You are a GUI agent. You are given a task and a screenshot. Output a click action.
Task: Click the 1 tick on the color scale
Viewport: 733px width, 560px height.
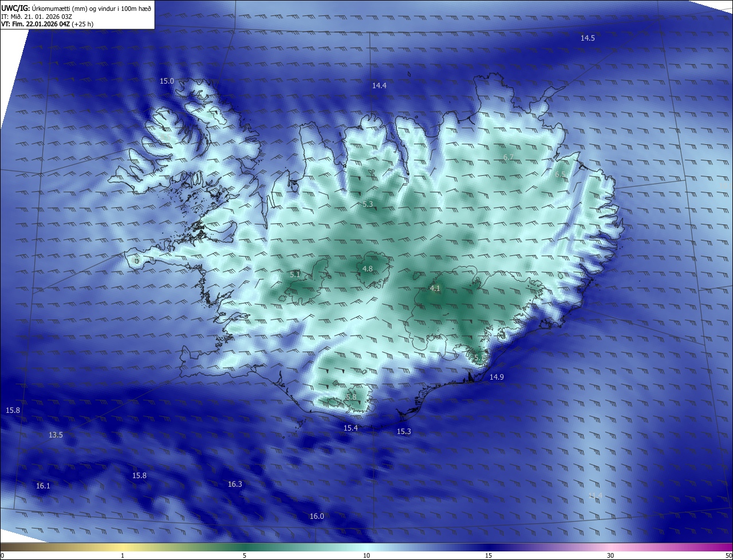[x=123, y=555]
